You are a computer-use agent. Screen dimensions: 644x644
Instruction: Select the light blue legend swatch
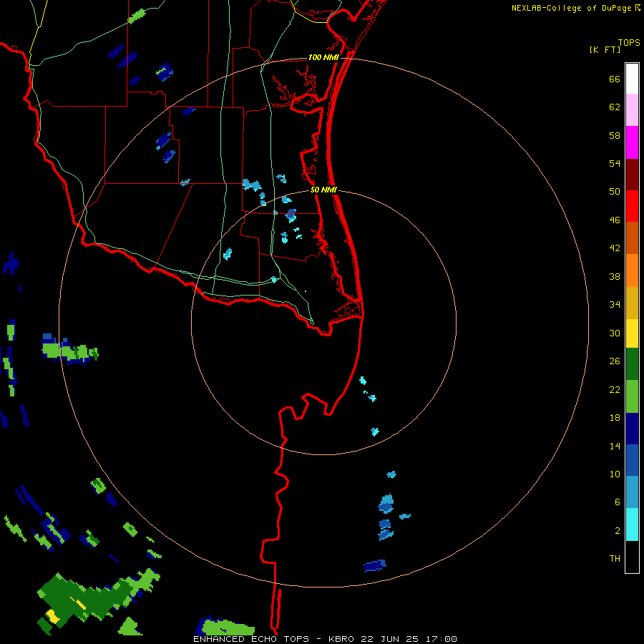click(x=632, y=492)
